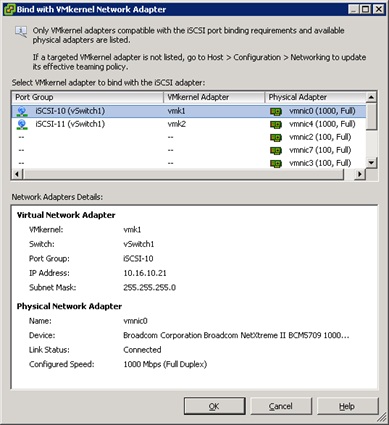Click the vSphere icon in title bar
This screenshot has width=389, height=425.
pos(10,9)
